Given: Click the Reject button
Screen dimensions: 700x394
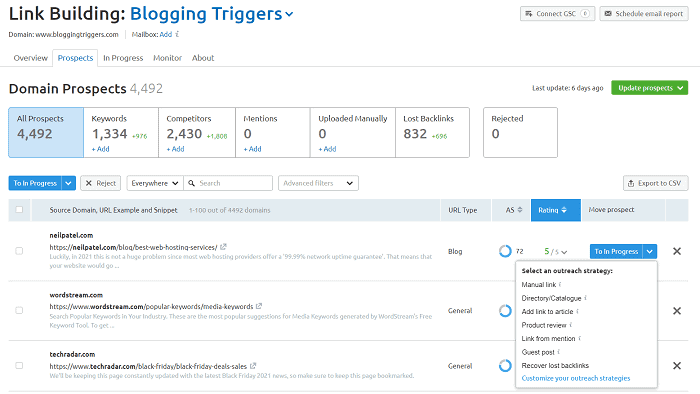Looking at the screenshot, I should click(x=100, y=183).
